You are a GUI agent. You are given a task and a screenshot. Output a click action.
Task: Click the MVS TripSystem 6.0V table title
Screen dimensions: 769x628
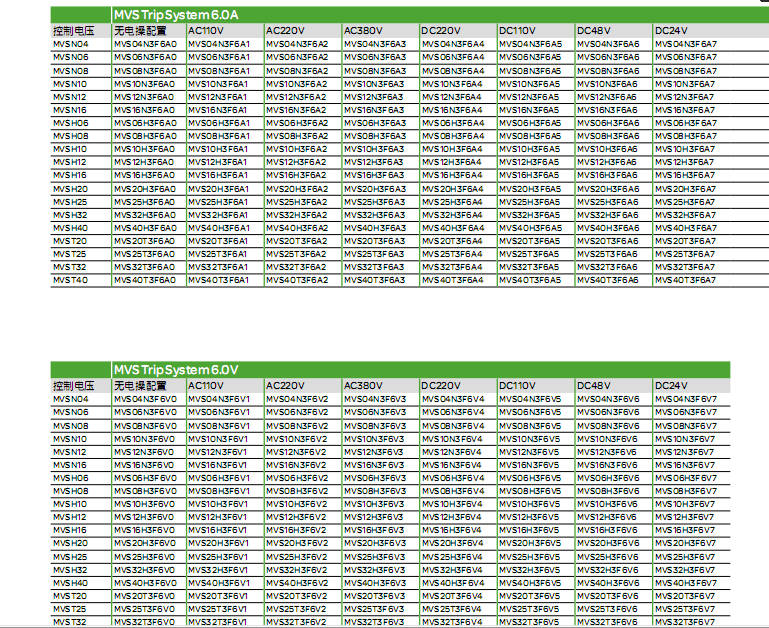coord(175,371)
